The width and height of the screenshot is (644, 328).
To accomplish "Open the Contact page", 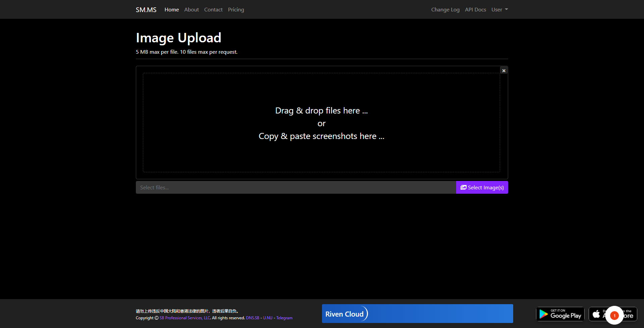I will pos(213,10).
